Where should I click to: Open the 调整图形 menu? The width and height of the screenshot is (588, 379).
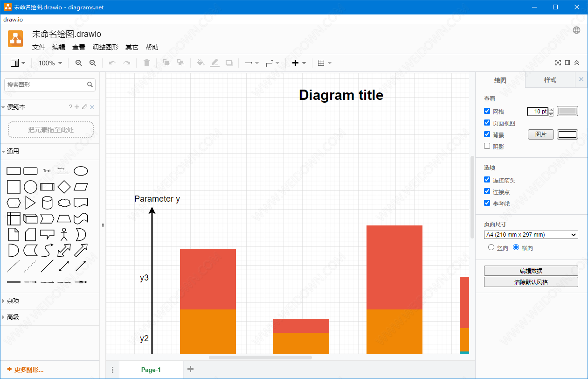[105, 47]
